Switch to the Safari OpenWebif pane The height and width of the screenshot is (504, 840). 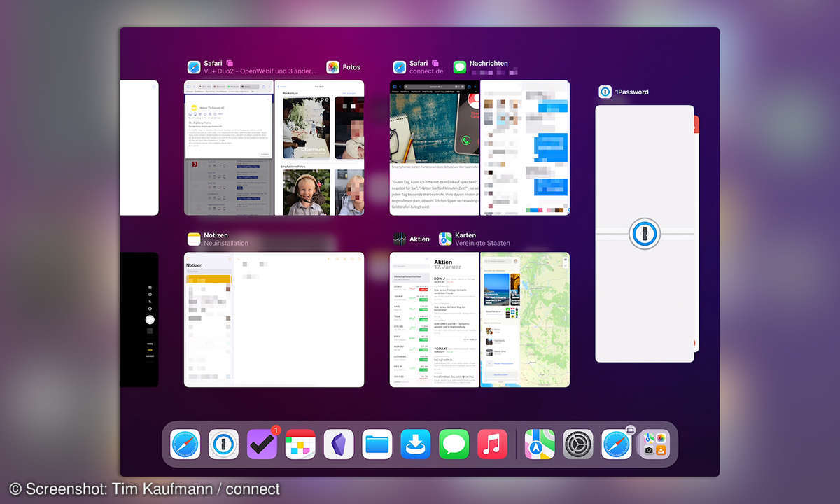[229, 148]
